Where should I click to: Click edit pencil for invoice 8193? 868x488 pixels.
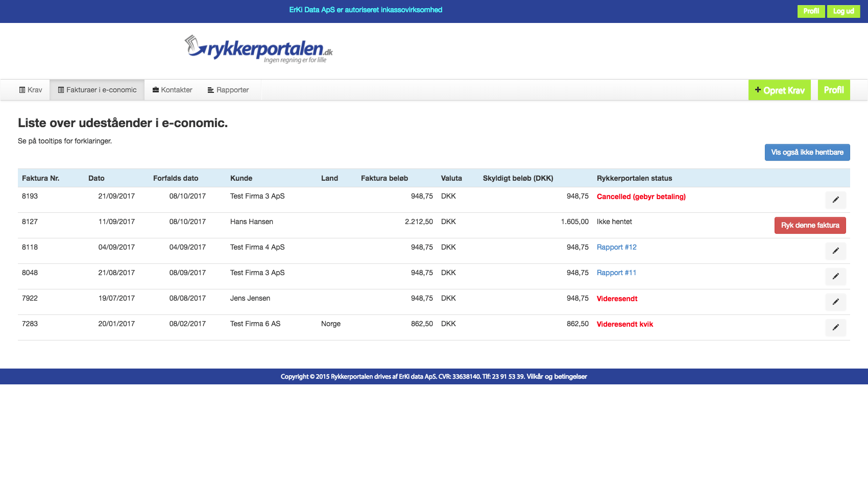tap(835, 200)
